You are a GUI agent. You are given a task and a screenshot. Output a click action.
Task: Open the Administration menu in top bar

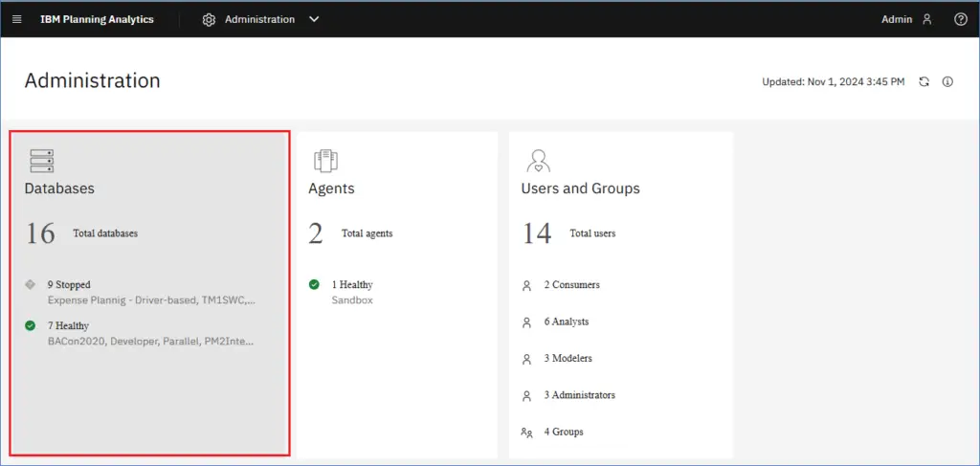click(x=259, y=19)
